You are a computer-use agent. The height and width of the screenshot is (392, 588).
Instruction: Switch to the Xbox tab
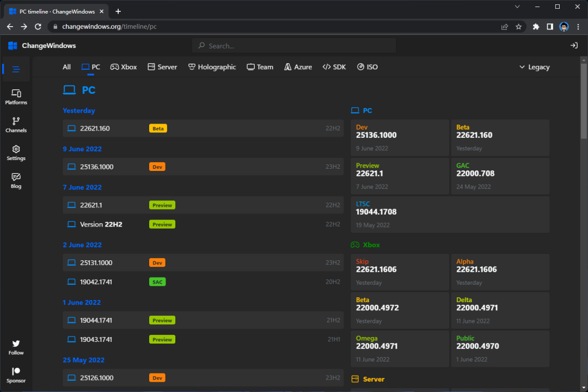124,67
